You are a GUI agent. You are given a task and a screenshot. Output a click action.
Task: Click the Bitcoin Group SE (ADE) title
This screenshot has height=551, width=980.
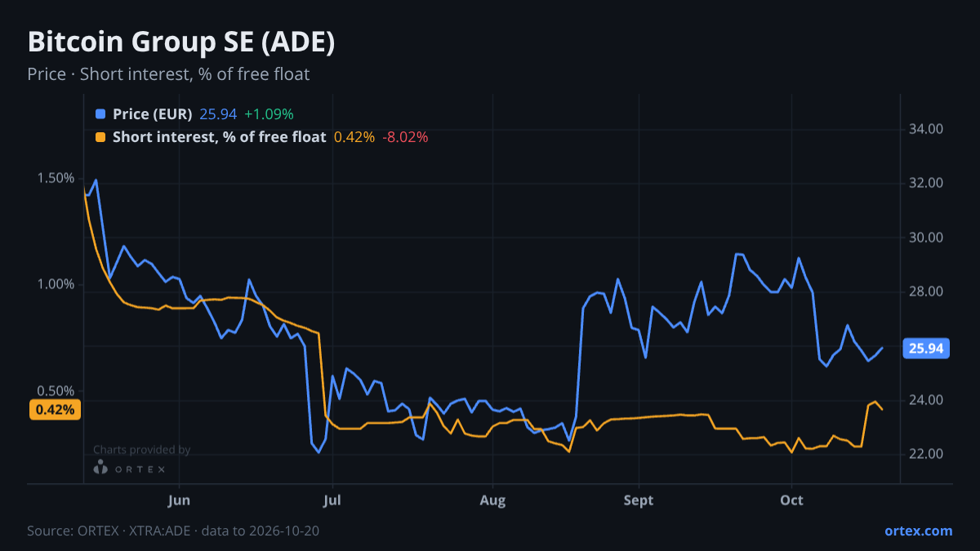181,43
